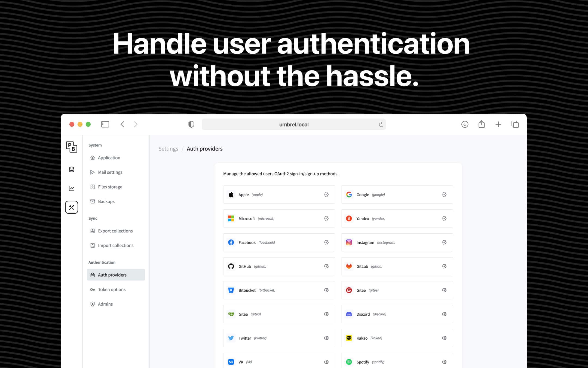Navigate to Mail settings section
588x368 pixels.
pyautogui.click(x=110, y=172)
